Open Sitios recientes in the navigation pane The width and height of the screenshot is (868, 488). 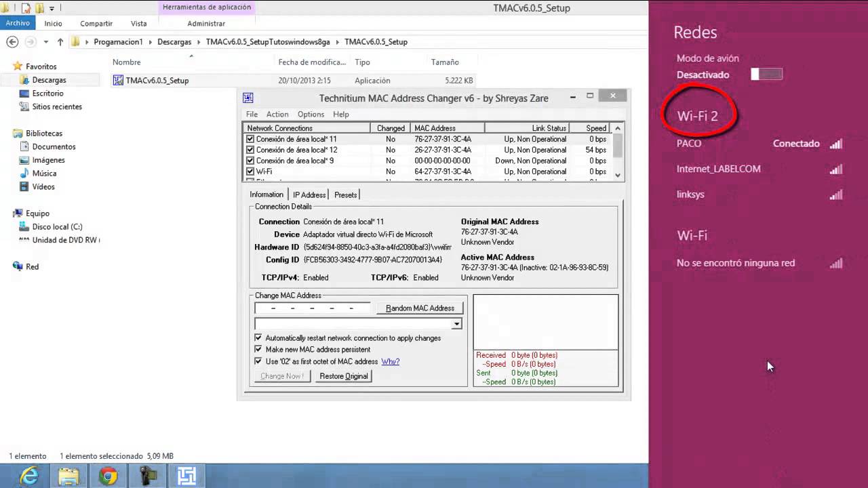[x=57, y=106]
